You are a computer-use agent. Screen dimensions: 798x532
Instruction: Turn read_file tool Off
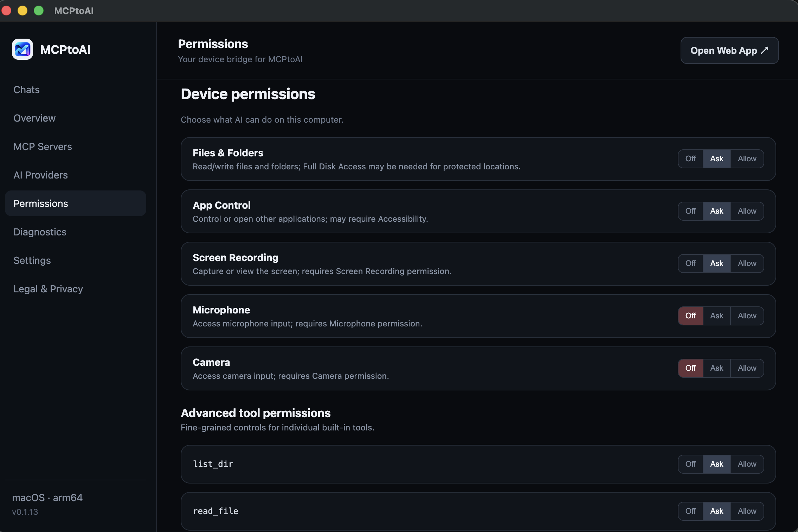[690, 511]
